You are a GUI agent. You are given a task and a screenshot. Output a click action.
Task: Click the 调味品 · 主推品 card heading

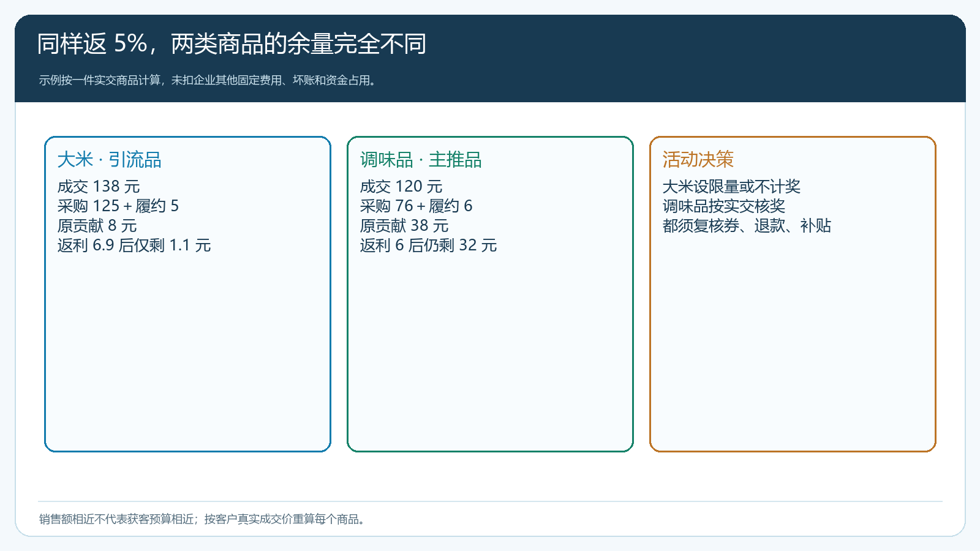click(421, 160)
